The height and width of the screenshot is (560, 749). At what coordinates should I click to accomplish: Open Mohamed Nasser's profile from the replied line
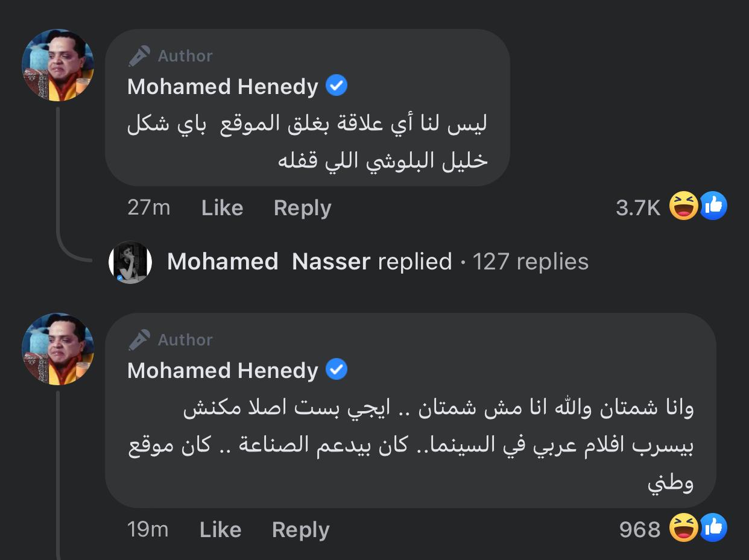pos(268,262)
